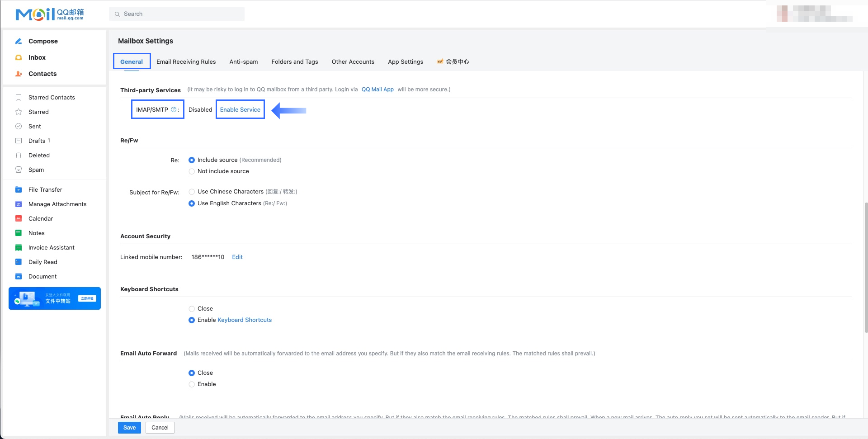Switch to the Email Receiving Rules tab

(x=186, y=61)
